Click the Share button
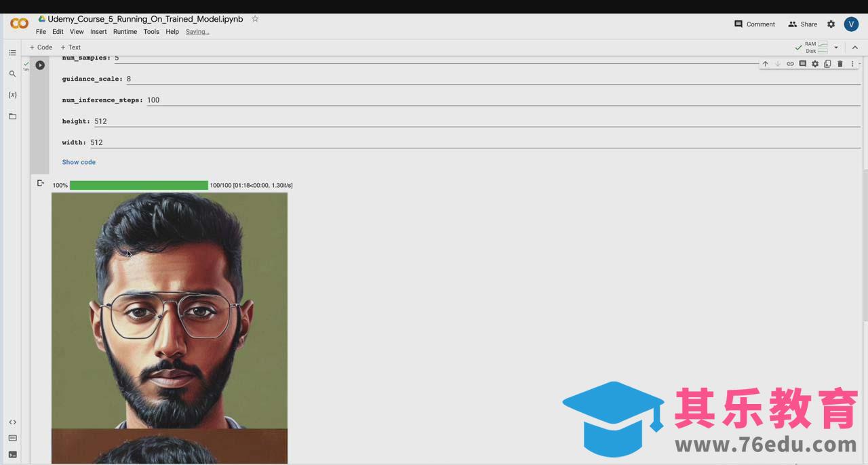Image resolution: width=868 pixels, height=465 pixels. tap(802, 24)
